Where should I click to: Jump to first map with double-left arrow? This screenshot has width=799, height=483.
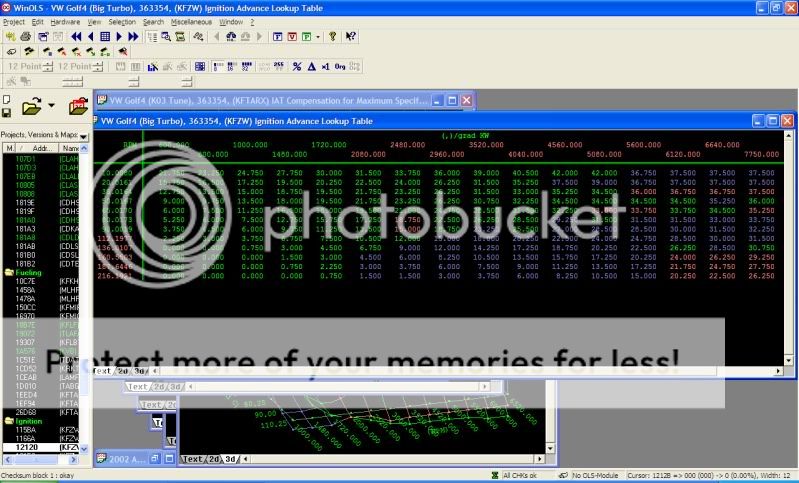75,36
